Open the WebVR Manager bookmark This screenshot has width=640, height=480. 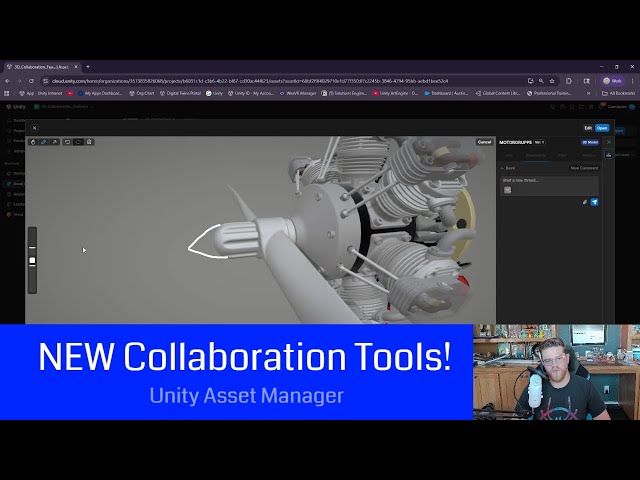point(298,93)
